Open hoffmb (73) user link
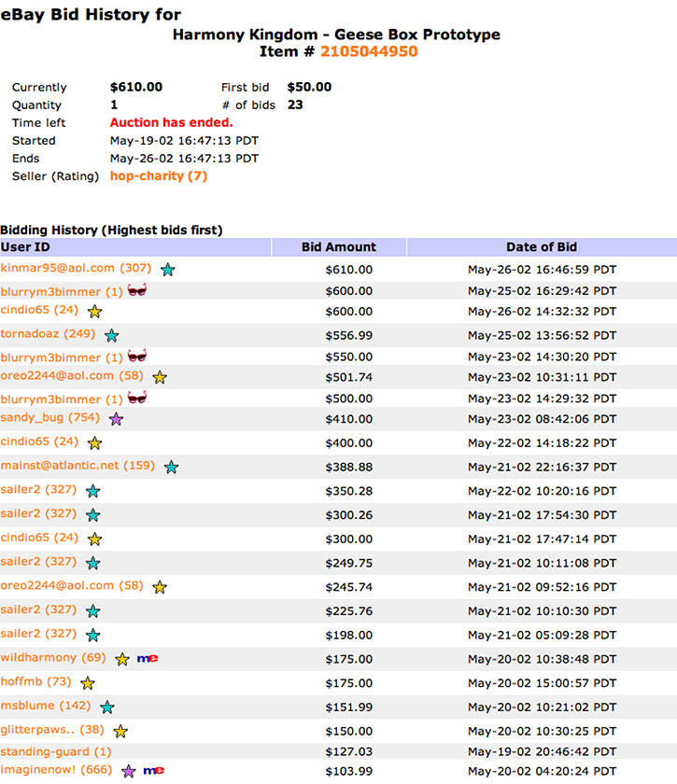 [36, 681]
